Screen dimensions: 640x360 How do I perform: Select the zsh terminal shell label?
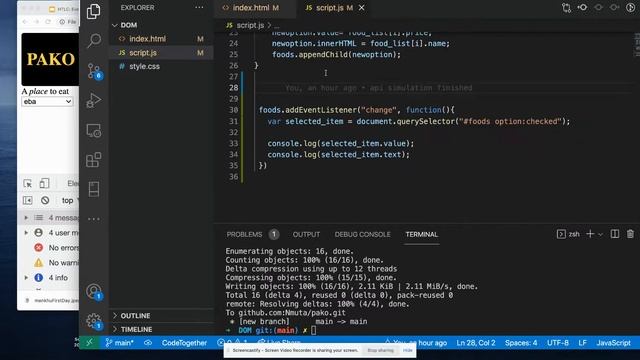click(x=569, y=234)
